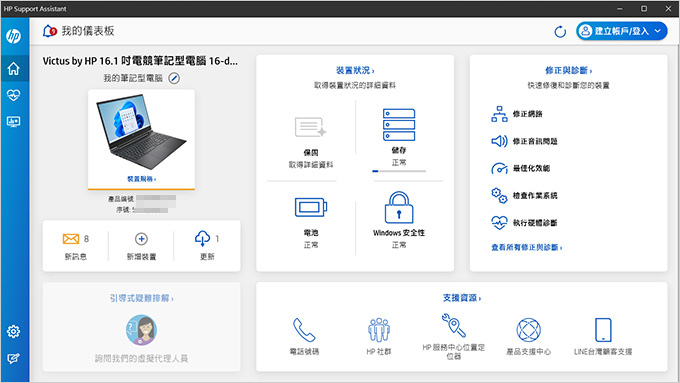Open the 電池 battery icon

[311, 207]
